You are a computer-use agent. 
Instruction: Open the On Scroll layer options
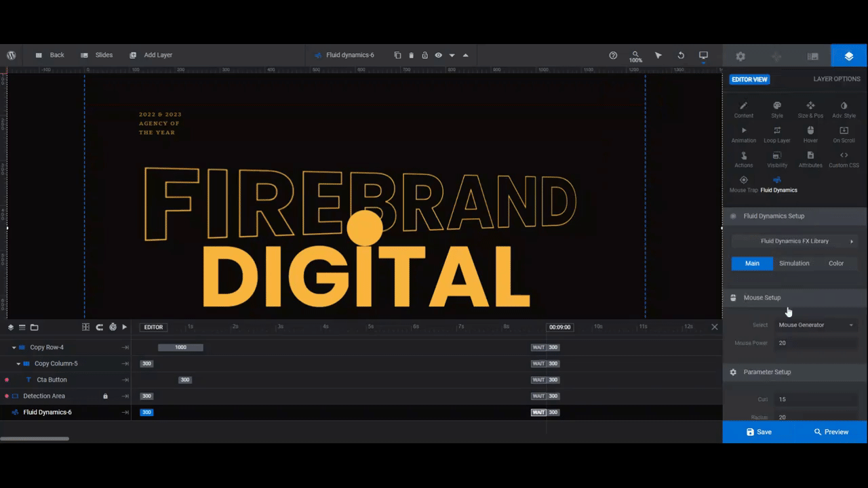coord(844,135)
